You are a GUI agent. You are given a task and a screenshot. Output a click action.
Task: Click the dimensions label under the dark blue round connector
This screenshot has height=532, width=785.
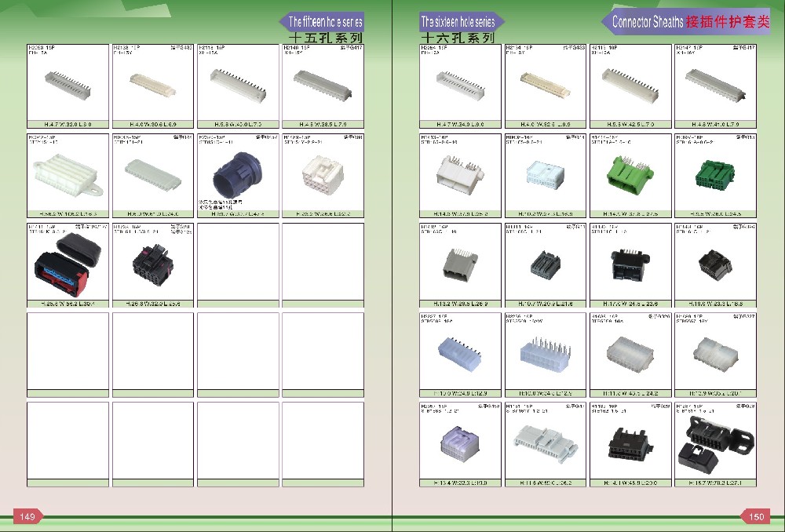[239, 214]
